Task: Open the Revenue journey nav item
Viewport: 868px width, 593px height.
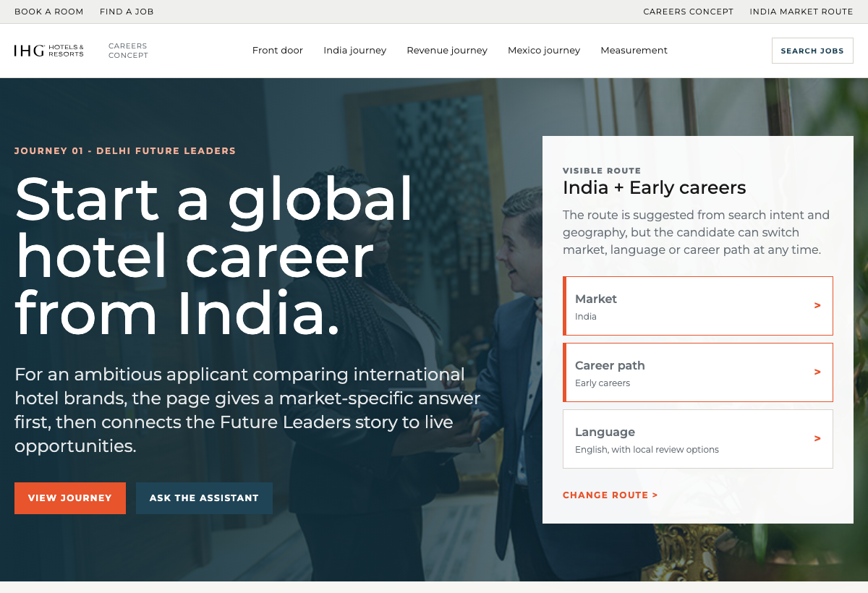Action: 447,51
